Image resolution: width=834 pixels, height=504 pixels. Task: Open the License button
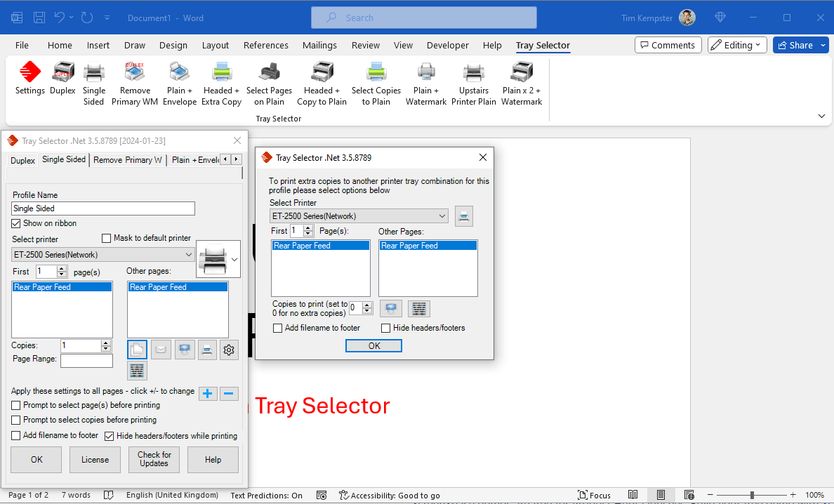tap(95, 459)
